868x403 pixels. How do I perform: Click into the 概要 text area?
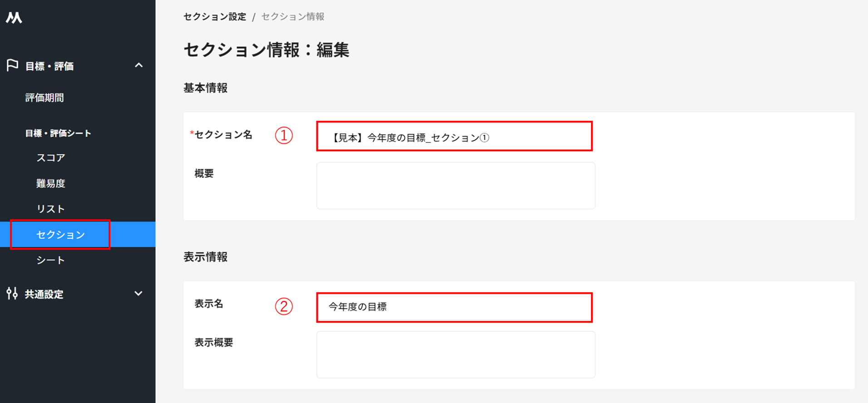tap(455, 186)
